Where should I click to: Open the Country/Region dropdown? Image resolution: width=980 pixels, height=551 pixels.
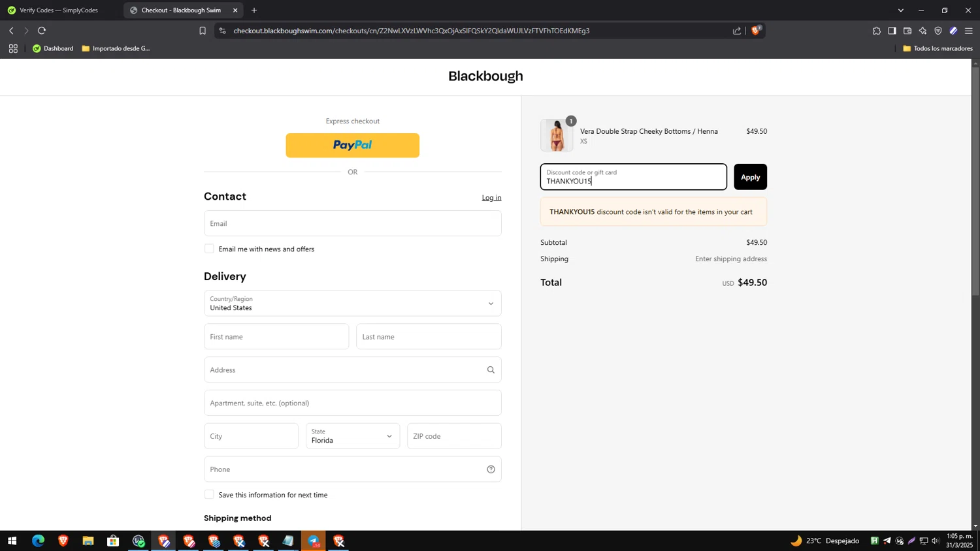coord(353,304)
